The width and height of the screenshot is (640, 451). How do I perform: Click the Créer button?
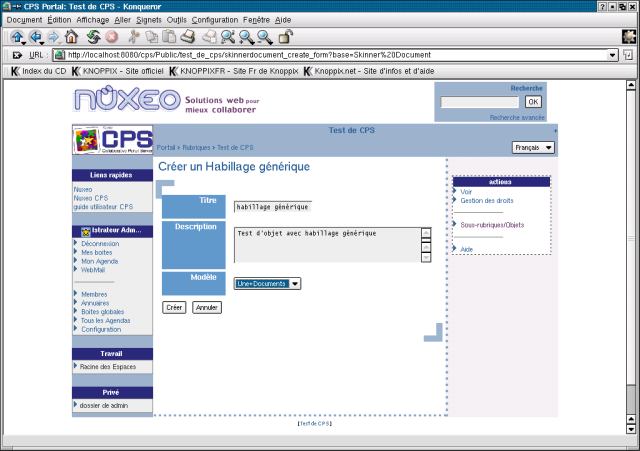(x=174, y=307)
